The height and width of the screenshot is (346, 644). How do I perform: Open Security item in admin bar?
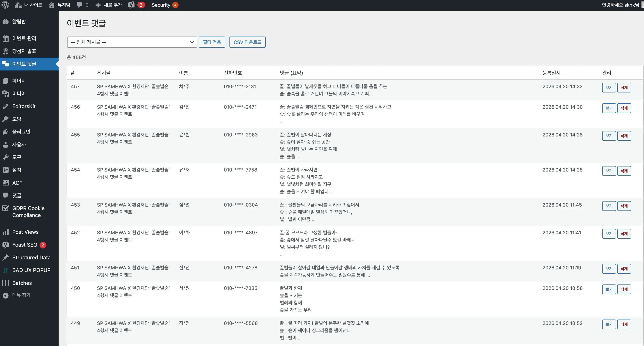click(x=165, y=5)
